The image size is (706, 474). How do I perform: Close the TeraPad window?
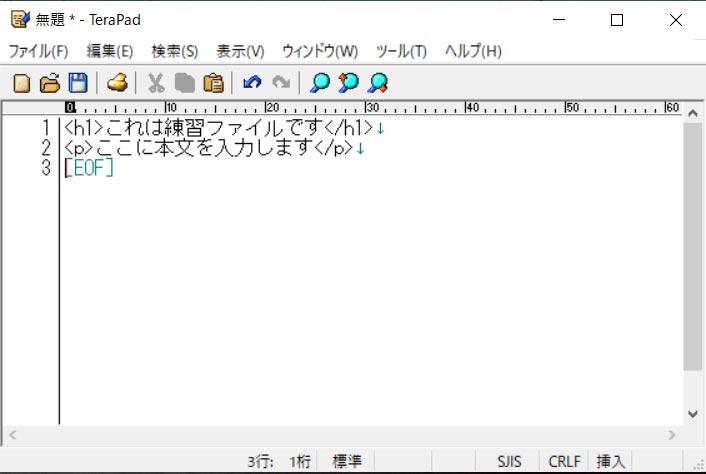(675, 20)
